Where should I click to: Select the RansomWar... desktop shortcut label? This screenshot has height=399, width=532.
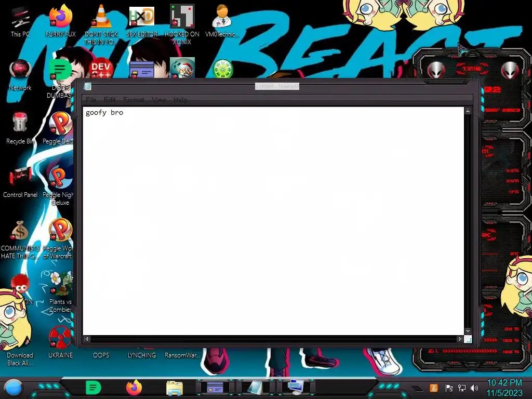[x=182, y=355]
